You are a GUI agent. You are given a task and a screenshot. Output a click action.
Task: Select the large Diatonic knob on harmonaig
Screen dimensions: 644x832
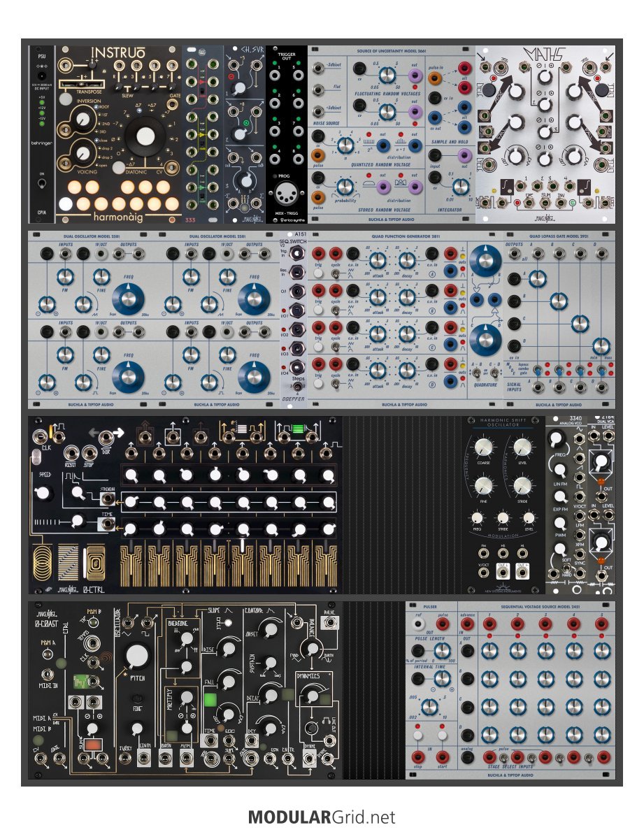tap(145, 137)
